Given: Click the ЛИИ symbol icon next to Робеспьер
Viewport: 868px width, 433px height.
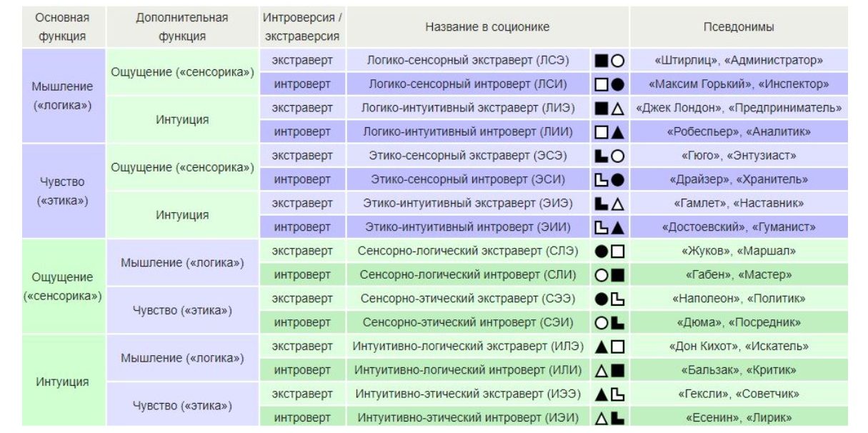Looking at the screenshot, I should pos(610,132).
